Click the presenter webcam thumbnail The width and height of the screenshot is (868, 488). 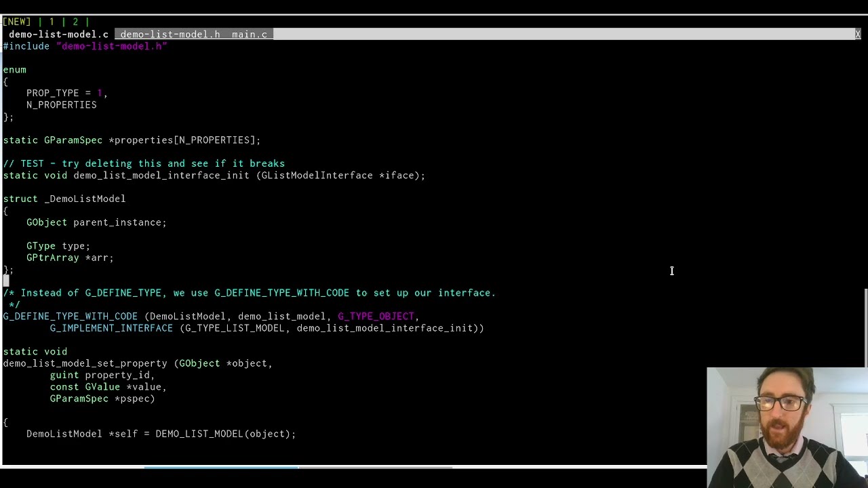point(787,428)
